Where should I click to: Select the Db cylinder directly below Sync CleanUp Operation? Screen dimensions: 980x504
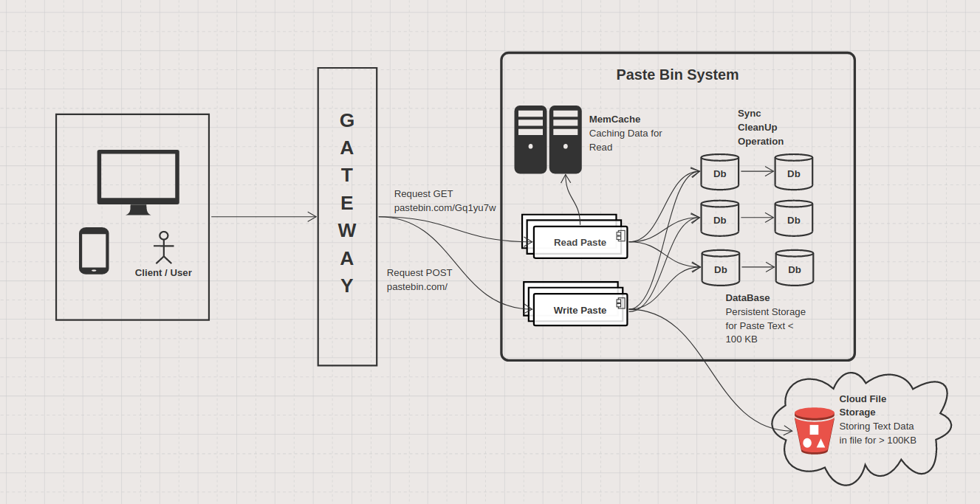coord(794,173)
